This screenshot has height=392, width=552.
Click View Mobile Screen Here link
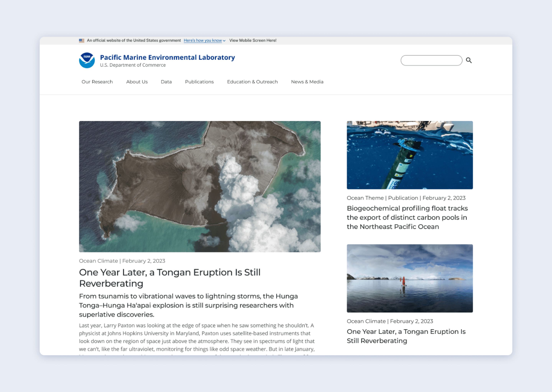[x=253, y=41]
